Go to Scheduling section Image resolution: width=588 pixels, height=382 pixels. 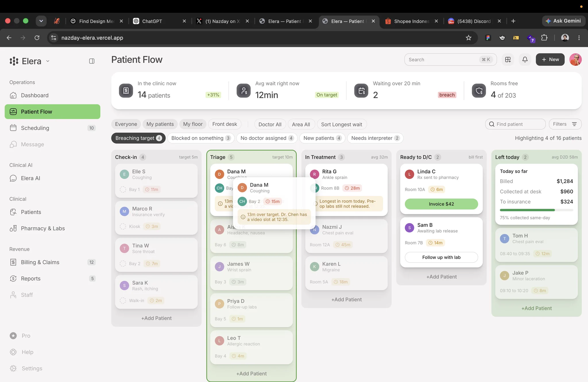click(52, 128)
